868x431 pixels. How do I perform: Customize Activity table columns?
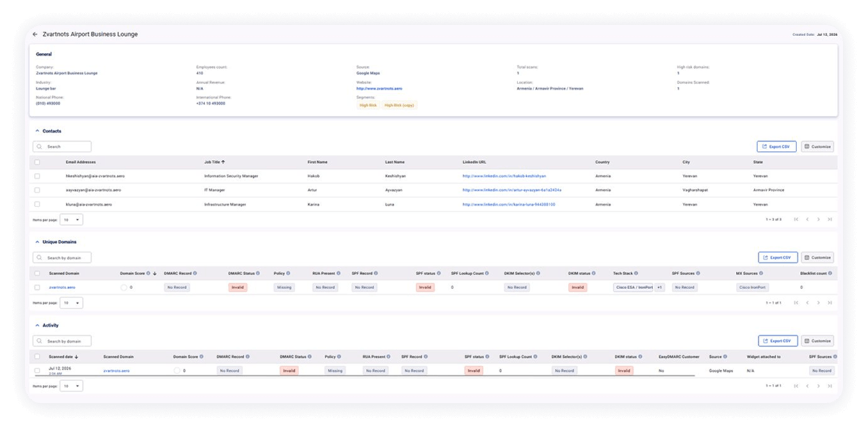click(x=817, y=341)
